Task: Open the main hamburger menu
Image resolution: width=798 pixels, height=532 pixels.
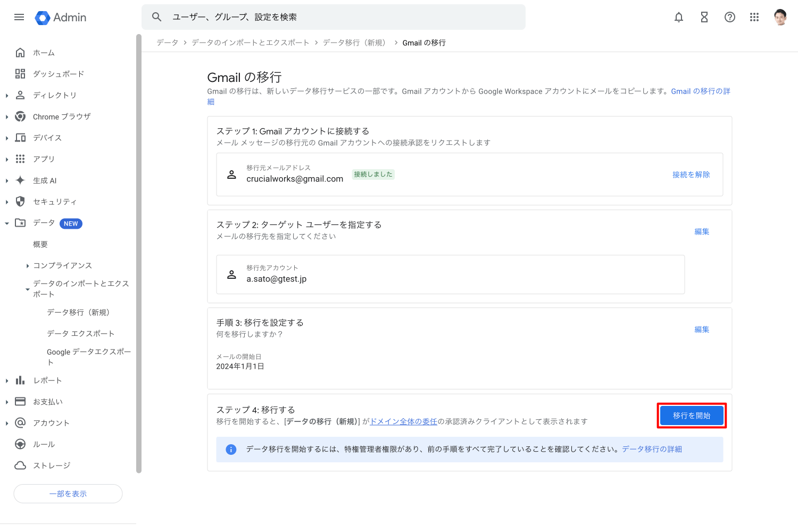Action: pos(19,17)
